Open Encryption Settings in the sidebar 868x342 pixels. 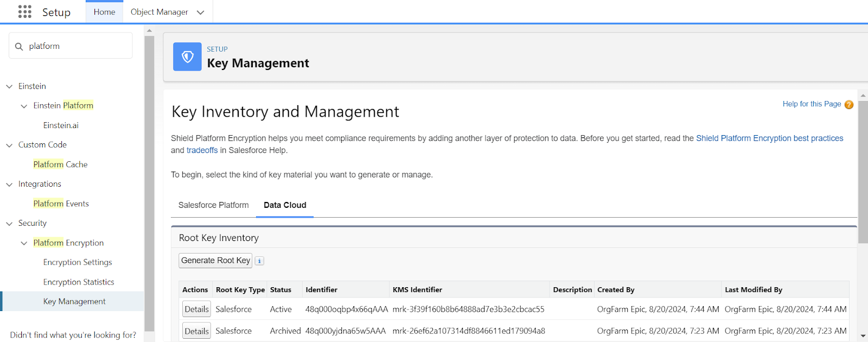78,262
